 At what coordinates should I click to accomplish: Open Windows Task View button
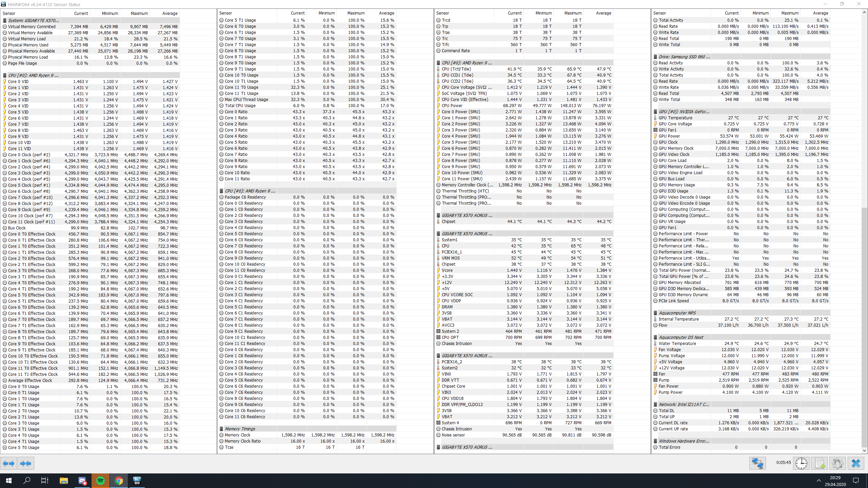[x=45, y=481]
